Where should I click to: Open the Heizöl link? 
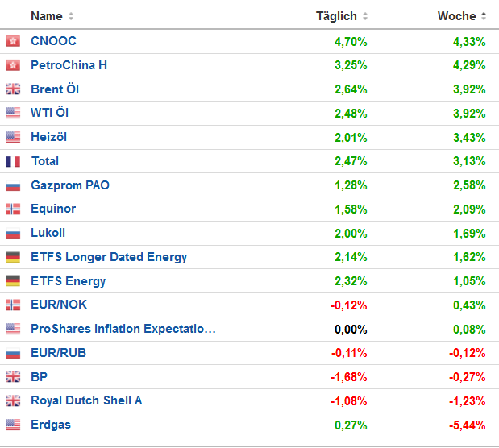pyautogui.click(x=48, y=137)
